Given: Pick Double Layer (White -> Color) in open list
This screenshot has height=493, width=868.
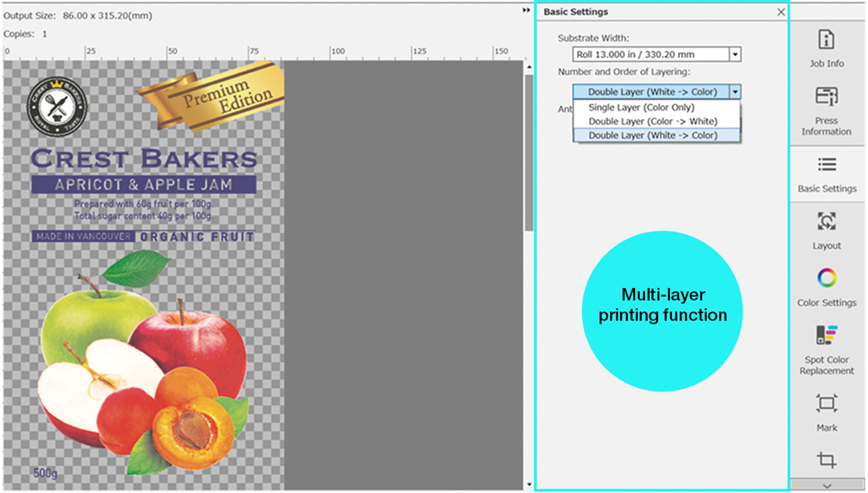Looking at the screenshot, I should [653, 135].
